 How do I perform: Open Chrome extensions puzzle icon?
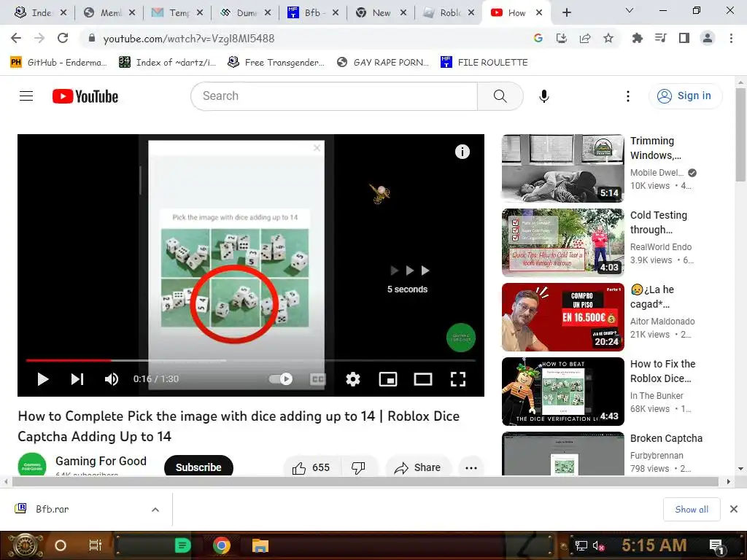tap(637, 38)
